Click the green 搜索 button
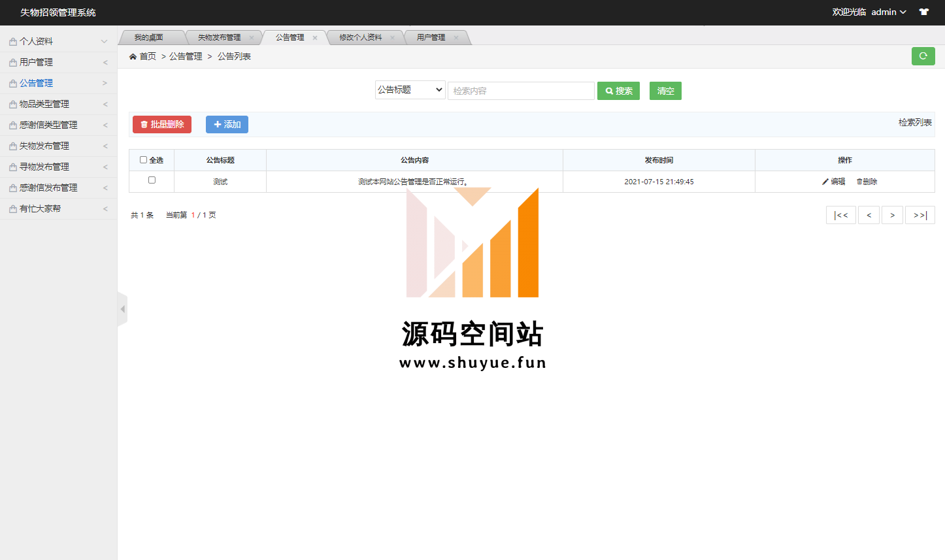 (x=618, y=91)
